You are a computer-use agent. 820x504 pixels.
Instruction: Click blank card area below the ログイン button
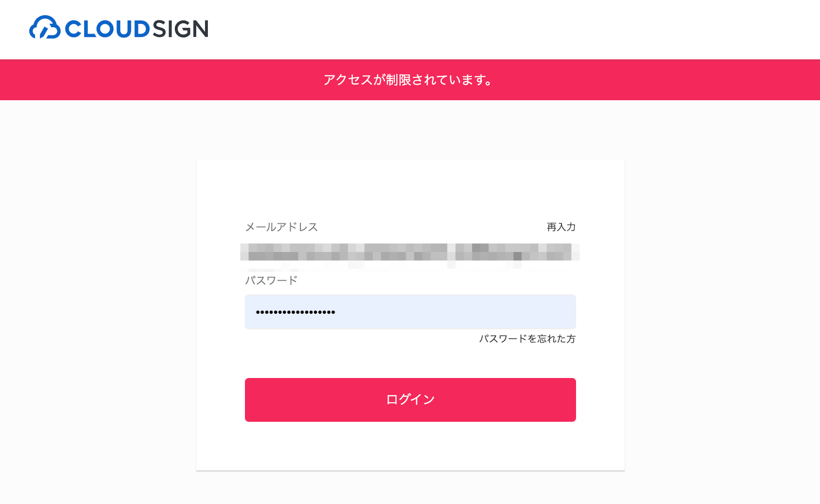[x=410, y=446]
